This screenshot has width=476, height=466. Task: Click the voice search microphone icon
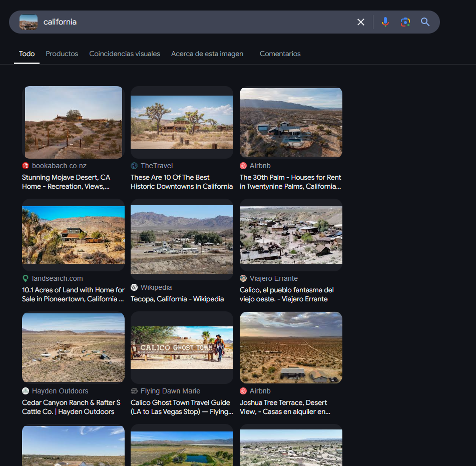pos(385,22)
